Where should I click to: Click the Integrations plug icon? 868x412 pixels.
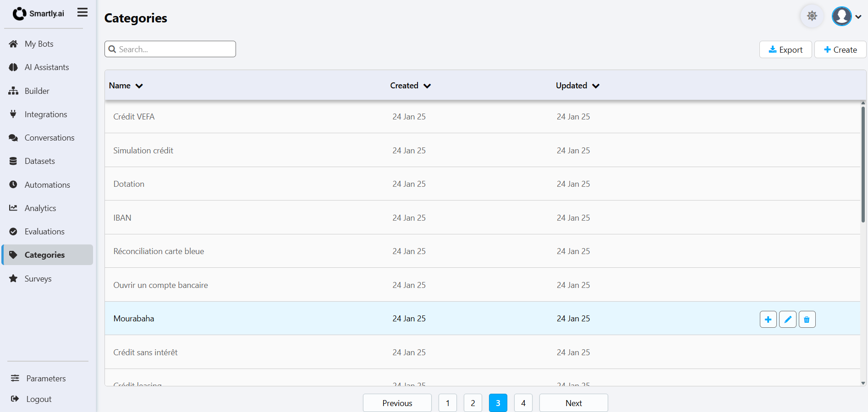13,114
